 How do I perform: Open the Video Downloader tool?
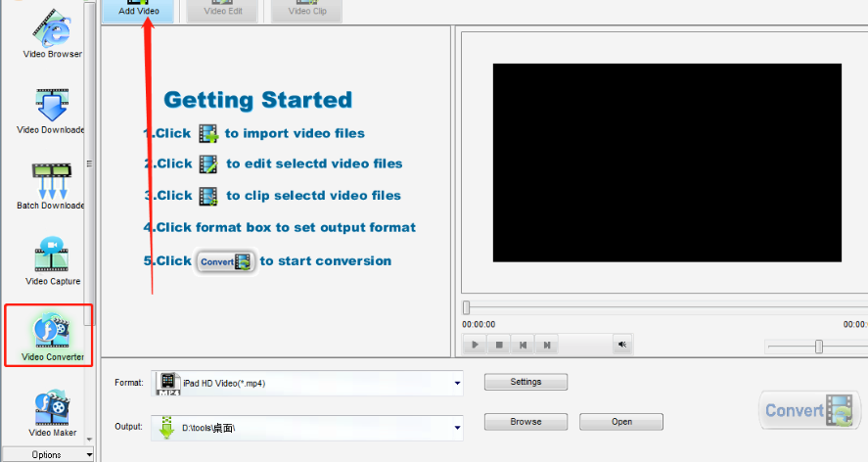coord(51,111)
